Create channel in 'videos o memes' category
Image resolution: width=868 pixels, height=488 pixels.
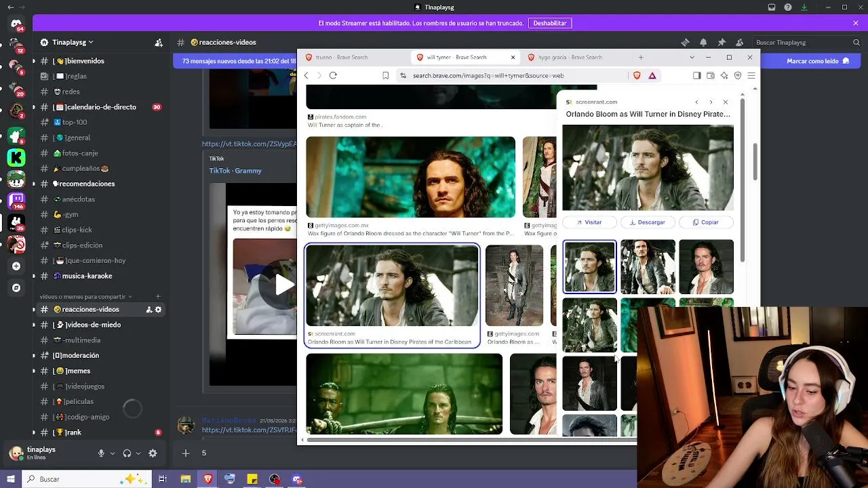coord(158,297)
